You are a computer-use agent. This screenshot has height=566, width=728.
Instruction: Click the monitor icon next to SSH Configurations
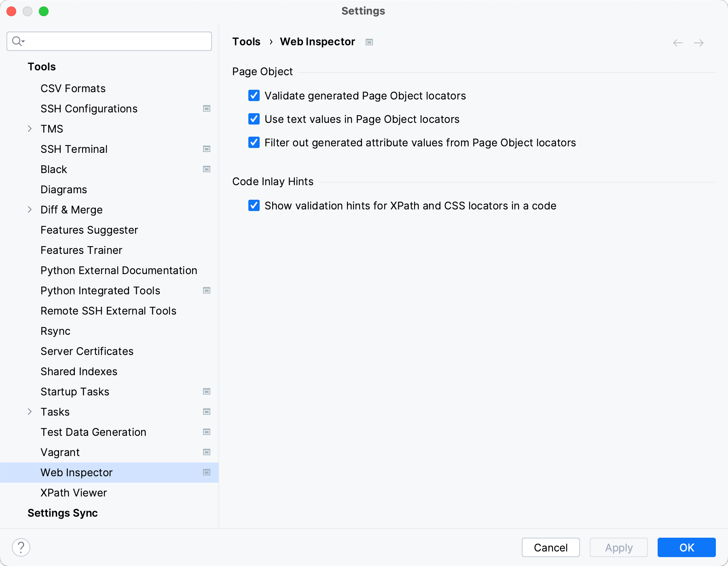click(x=207, y=108)
